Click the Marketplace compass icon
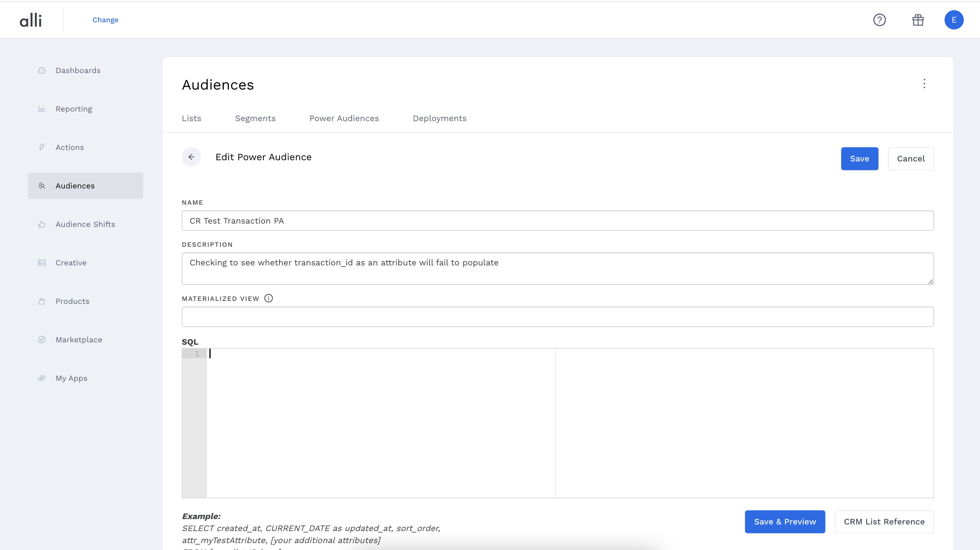Image resolution: width=980 pixels, height=550 pixels. pos(42,340)
